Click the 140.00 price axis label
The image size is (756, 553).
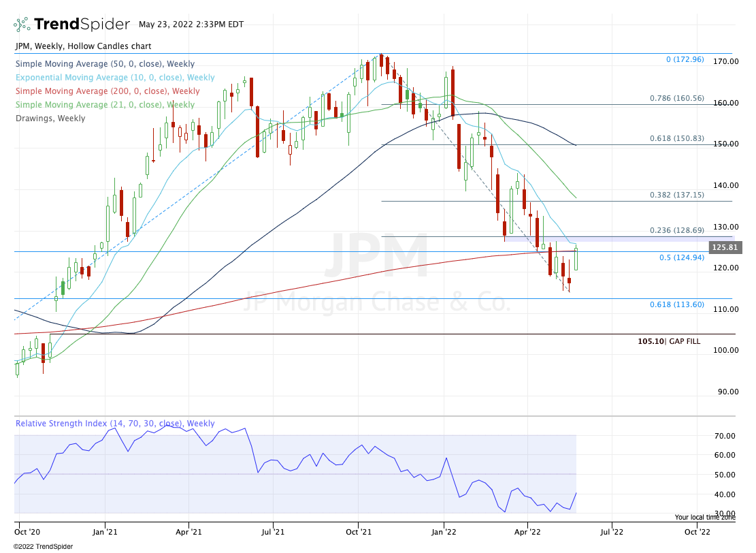[725, 185]
